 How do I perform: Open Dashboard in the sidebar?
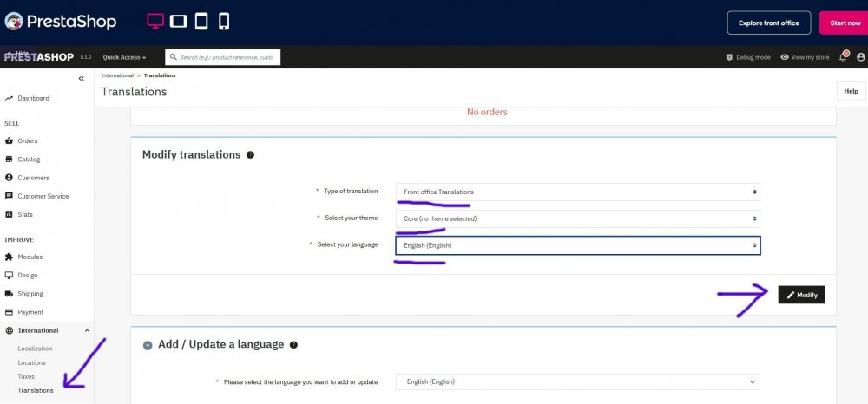(x=33, y=98)
